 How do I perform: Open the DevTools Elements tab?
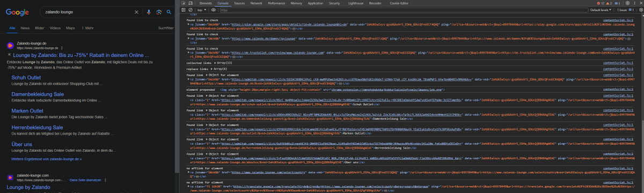point(205,3)
